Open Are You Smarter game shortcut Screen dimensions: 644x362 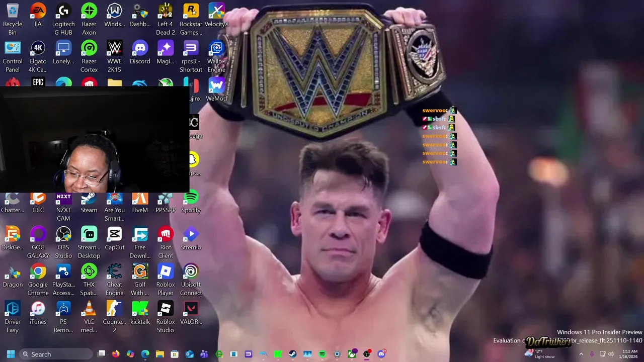tap(114, 206)
